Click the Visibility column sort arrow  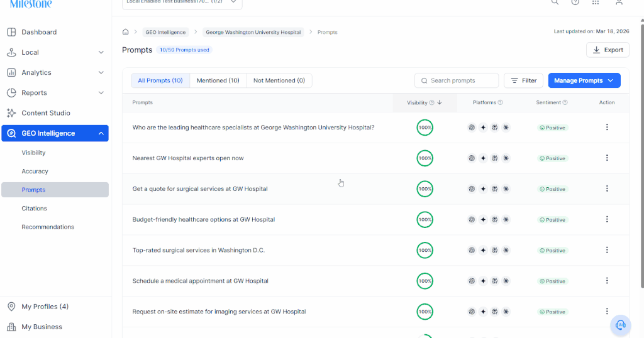(440, 102)
